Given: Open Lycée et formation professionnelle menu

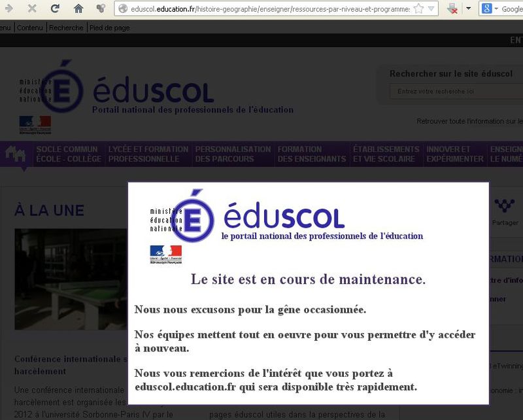Looking at the screenshot, I should (148, 154).
